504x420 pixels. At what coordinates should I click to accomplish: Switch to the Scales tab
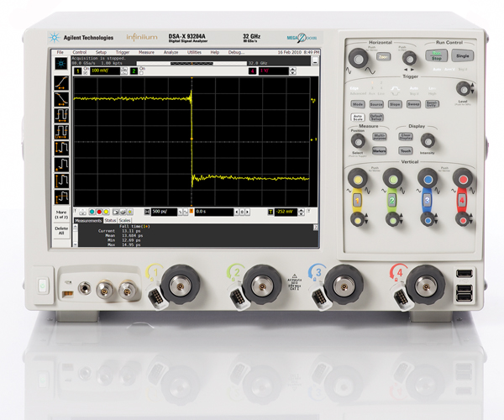[x=124, y=220]
